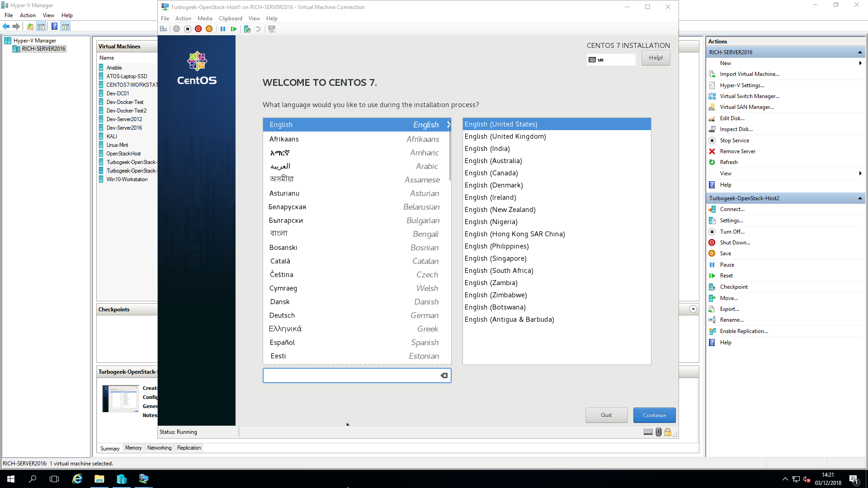868x488 pixels.
Task: Select Español language row
Action: [x=357, y=343]
